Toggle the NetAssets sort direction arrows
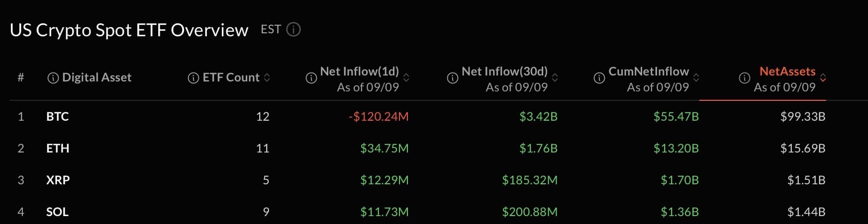 [823, 77]
